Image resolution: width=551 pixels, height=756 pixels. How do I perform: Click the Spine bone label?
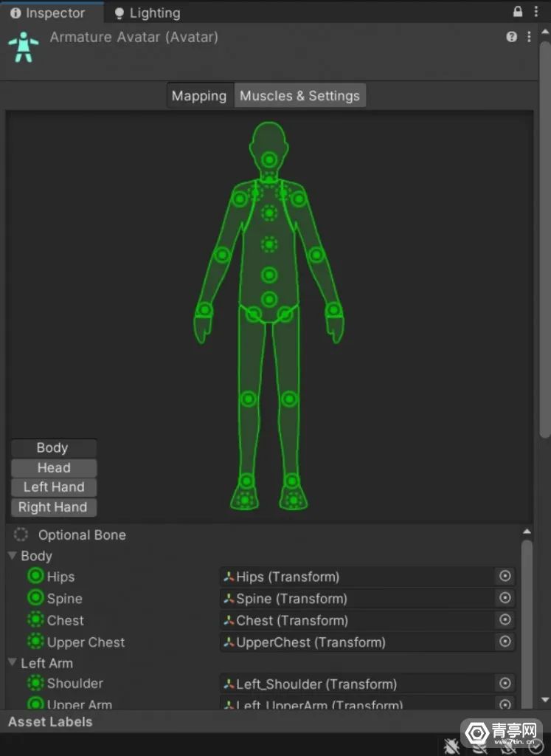(64, 598)
